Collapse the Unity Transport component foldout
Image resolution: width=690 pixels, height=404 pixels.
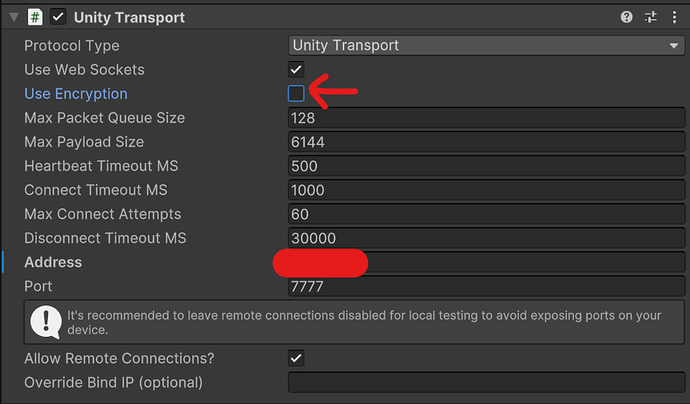tap(14, 18)
